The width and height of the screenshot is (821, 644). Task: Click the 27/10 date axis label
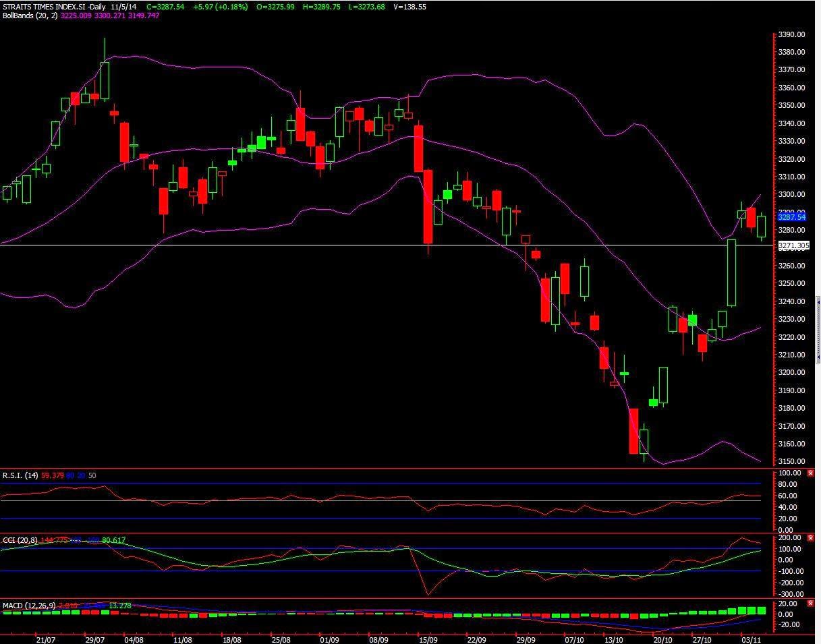pos(702,639)
